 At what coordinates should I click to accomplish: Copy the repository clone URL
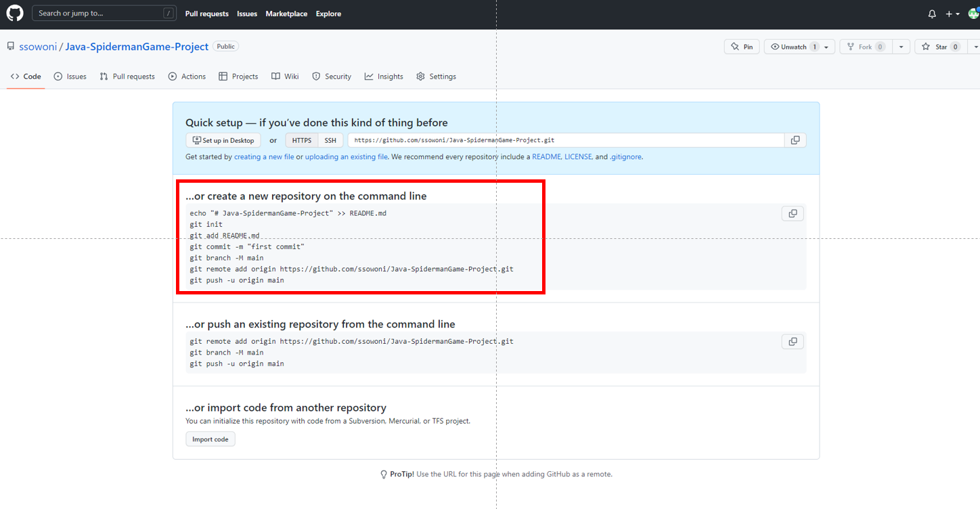[795, 140]
